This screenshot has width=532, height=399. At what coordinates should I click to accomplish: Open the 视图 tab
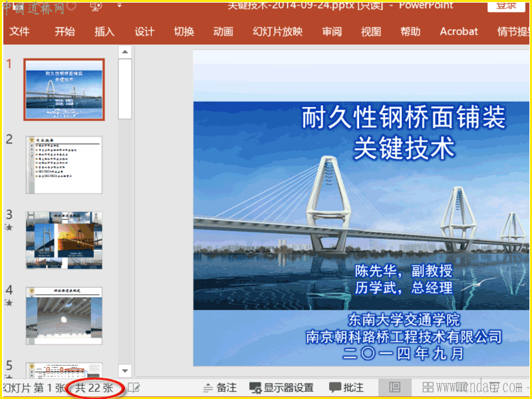(371, 31)
